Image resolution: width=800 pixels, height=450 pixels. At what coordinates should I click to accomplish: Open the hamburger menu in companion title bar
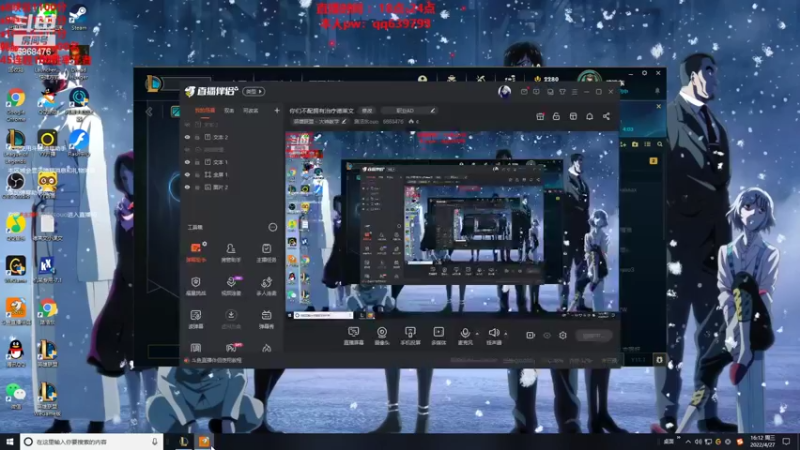pyautogui.click(x=574, y=92)
